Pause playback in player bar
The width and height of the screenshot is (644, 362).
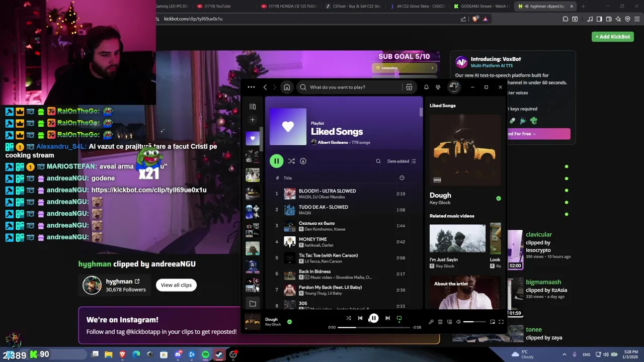coord(374,318)
